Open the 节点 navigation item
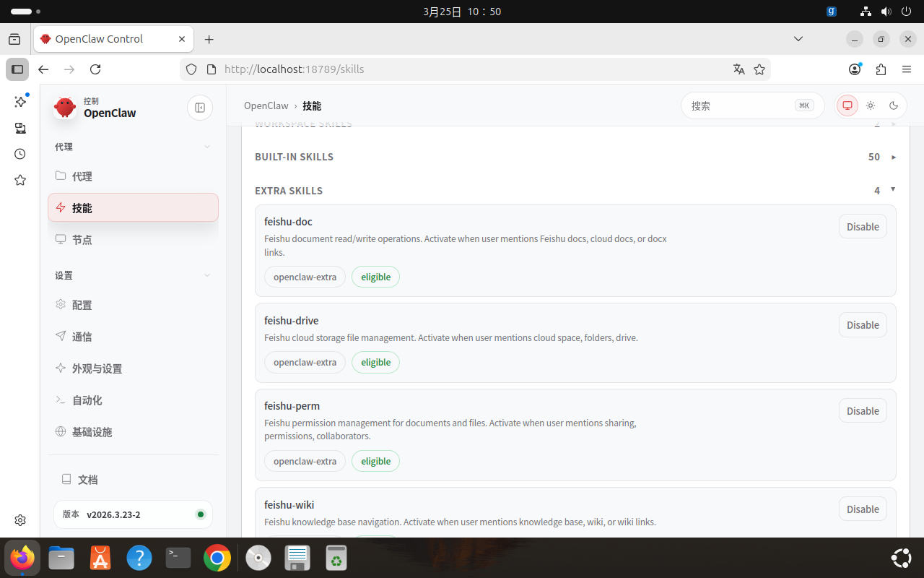 tap(133, 239)
